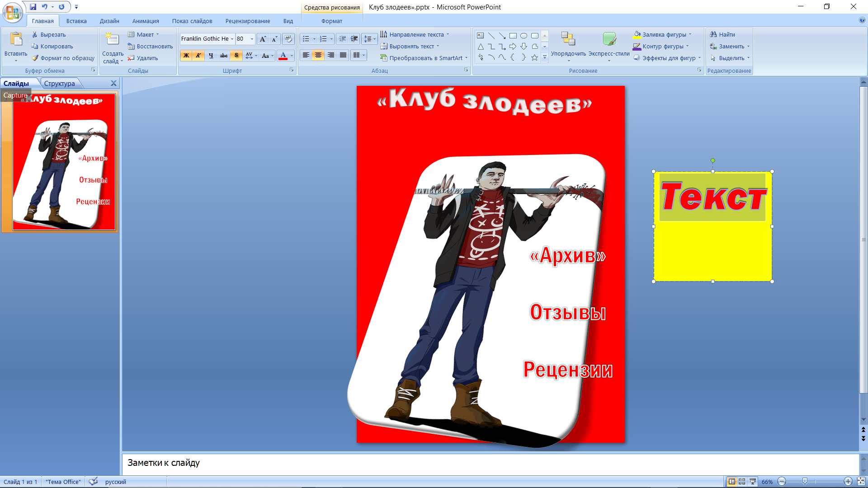Click the increase font size icon
The width and height of the screenshot is (868, 488).
(x=263, y=39)
